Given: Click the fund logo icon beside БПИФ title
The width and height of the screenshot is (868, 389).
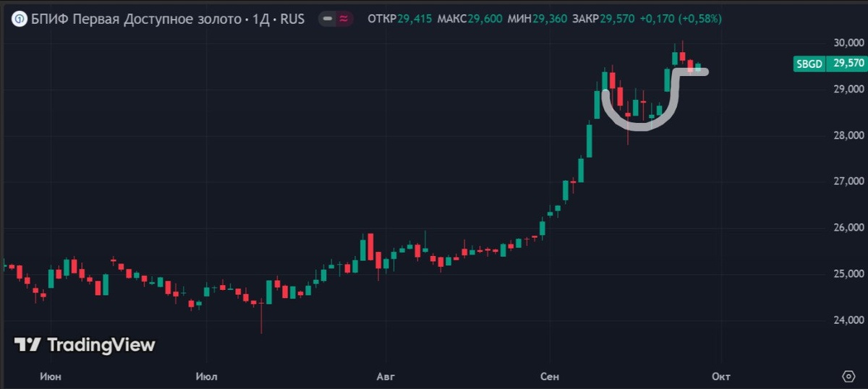Looking at the screenshot, I should point(21,19).
